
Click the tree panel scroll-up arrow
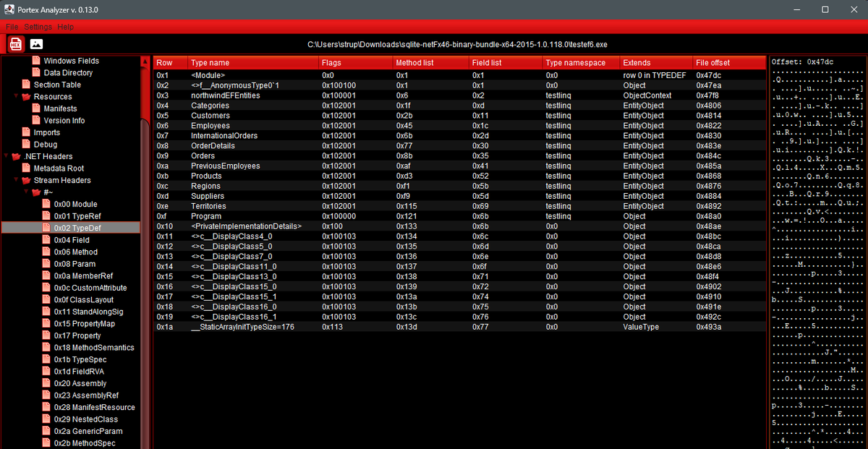(x=145, y=61)
